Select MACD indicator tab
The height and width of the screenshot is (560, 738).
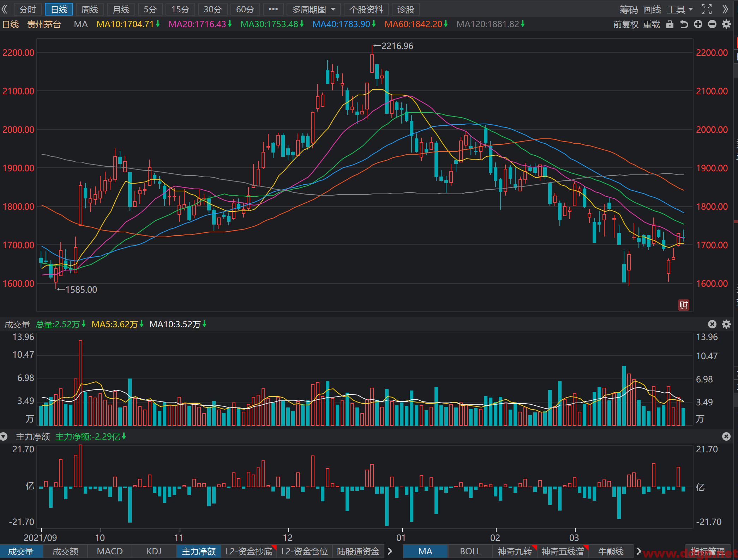(x=110, y=552)
